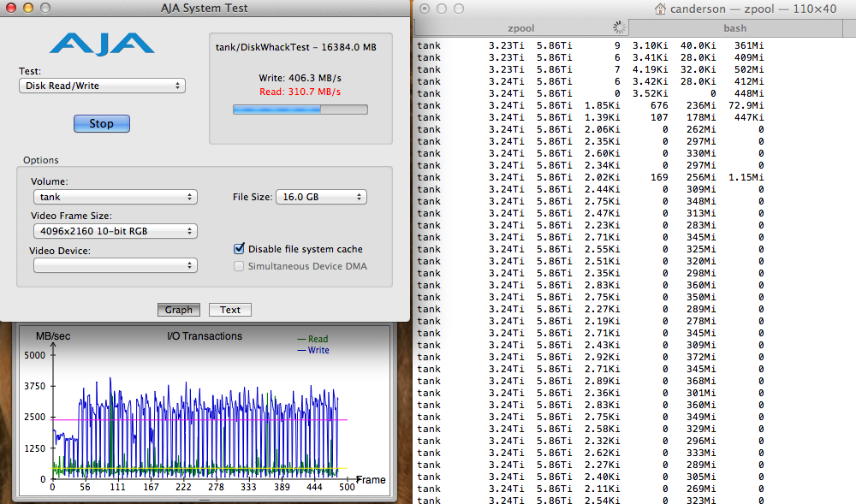Open the Test dropdown showing Disk Read/Write
This screenshot has width=856, height=504.
click(102, 86)
